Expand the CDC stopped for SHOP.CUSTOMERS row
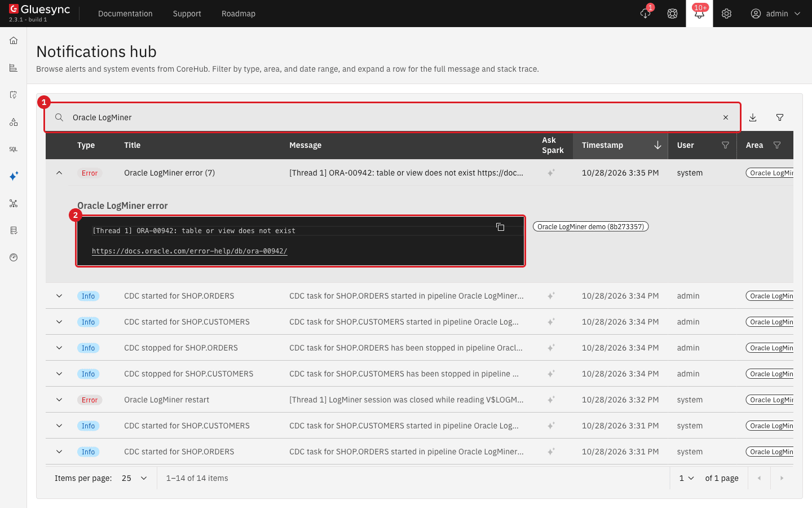The height and width of the screenshot is (508, 812). tap(59, 374)
